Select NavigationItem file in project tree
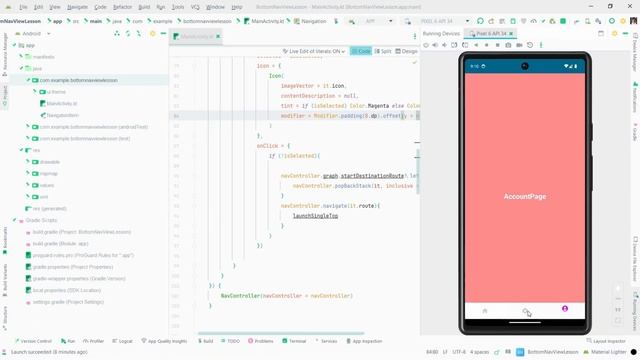Viewport: 640px width, 360px height. click(59, 115)
